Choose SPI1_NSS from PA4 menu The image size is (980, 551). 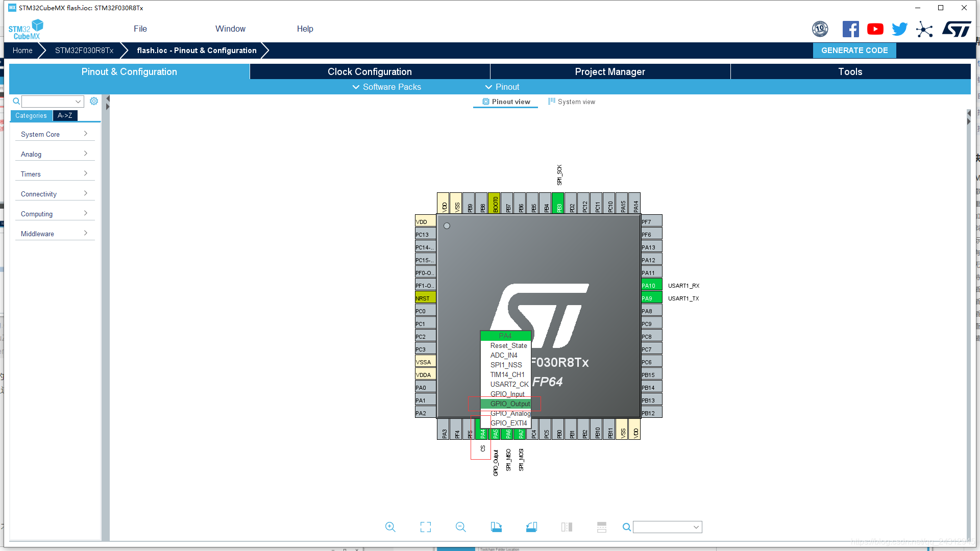(506, 365)
